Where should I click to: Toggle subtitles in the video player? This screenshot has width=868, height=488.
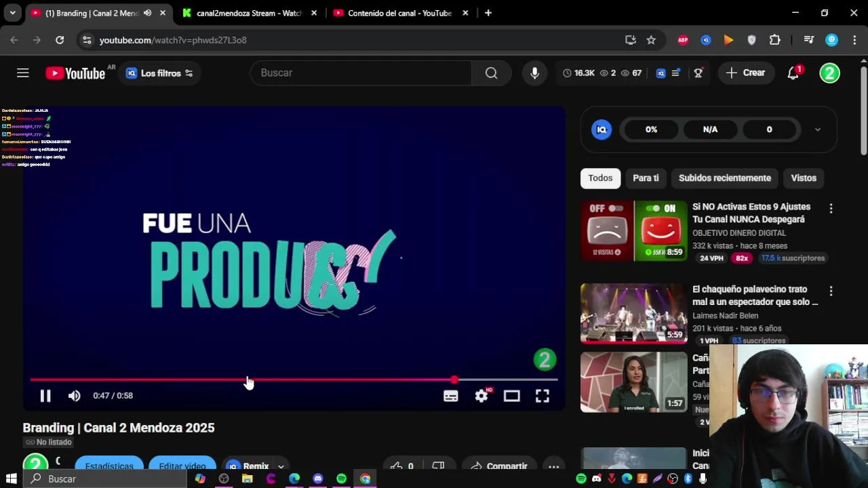coord(451,396)
